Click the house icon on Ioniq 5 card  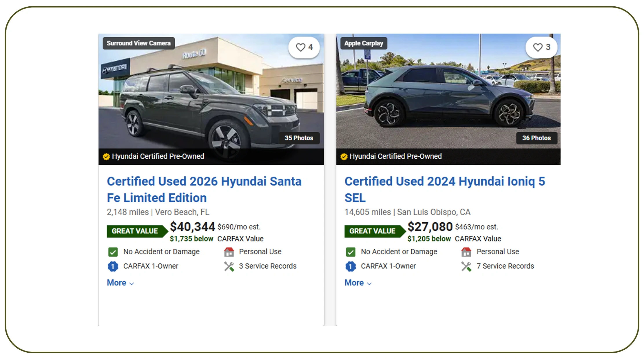tap(466, 252)
